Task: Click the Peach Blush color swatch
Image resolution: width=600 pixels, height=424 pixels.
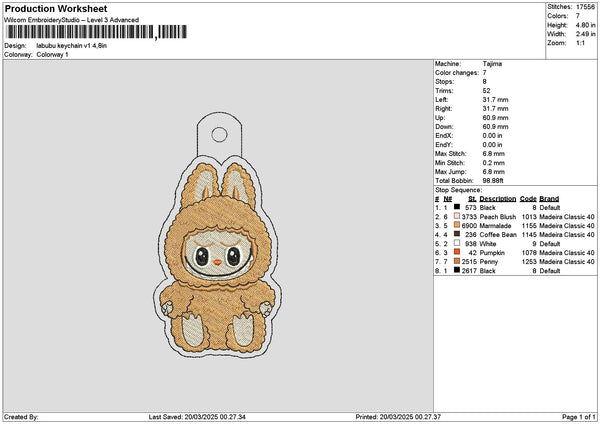Action: point(457,216)
